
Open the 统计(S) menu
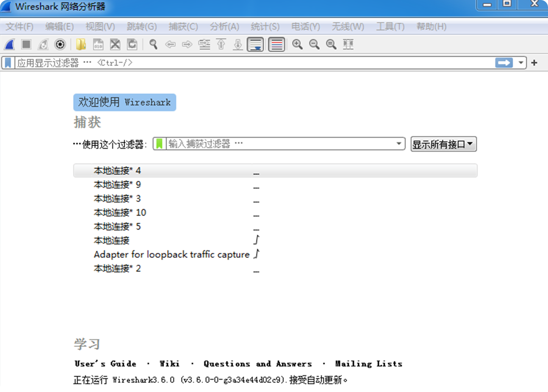point(265,27)
